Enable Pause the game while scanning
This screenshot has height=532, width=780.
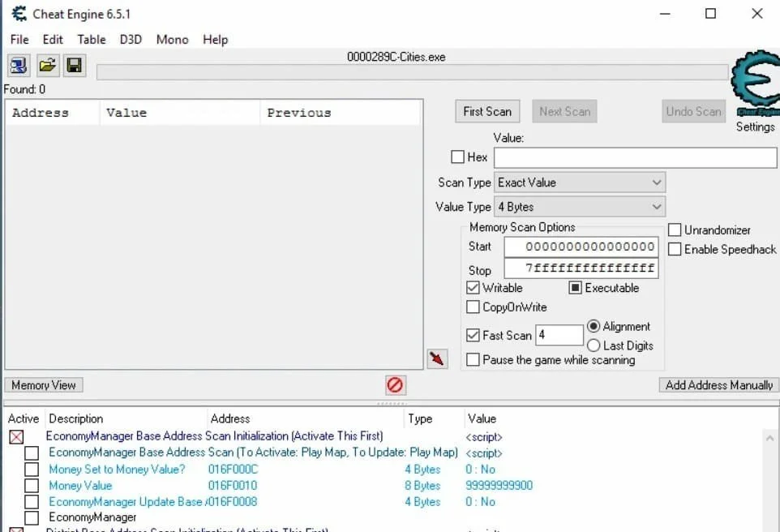[473, 359]
